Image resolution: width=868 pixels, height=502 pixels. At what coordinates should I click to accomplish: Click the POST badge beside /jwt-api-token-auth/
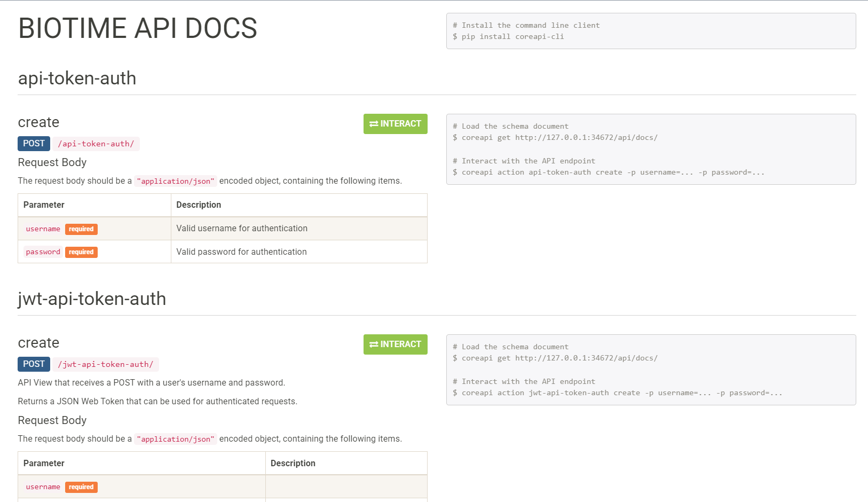(34, 364)
